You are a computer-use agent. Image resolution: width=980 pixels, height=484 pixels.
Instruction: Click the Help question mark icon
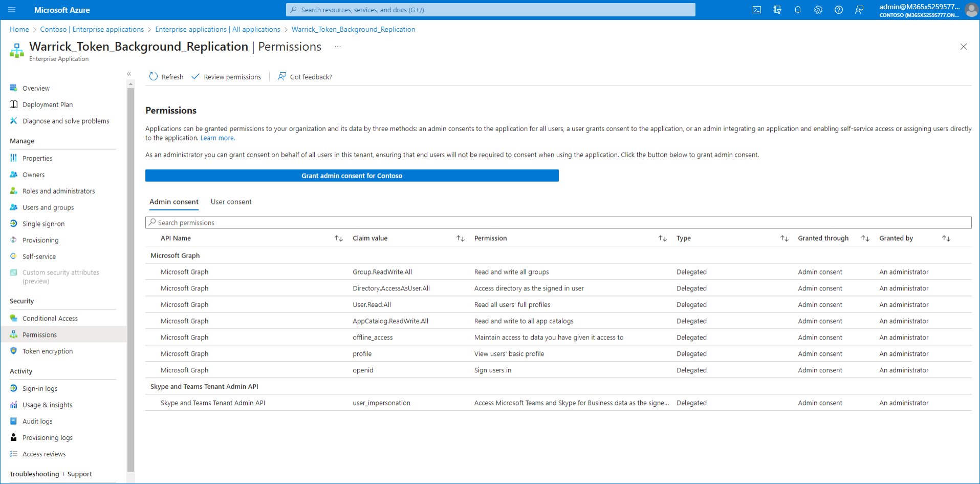click(x=838, y=10)
